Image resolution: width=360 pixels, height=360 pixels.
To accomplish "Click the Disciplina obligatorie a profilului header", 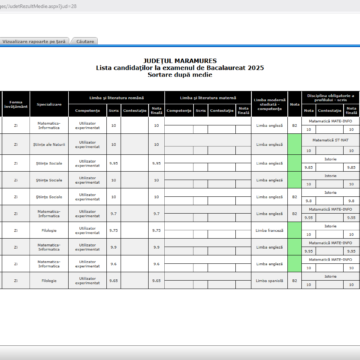I will tap(331, 98).
